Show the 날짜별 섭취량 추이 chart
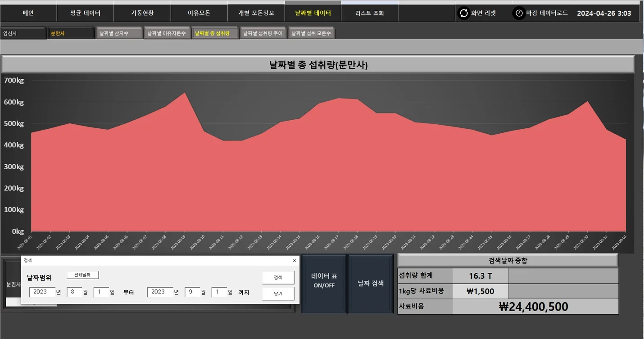Viewport: 644px width, 339px height. [263, 33]
